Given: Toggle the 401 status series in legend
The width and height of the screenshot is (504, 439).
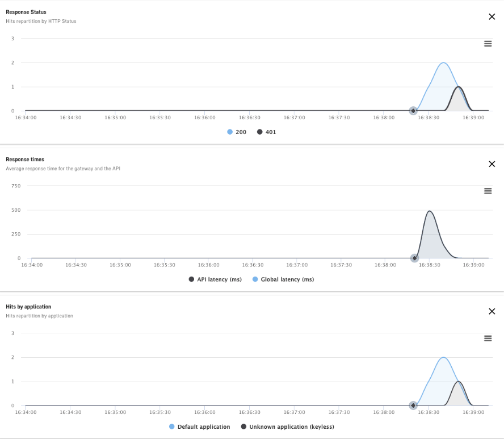Looking at the screenshot, I should [x=271, y=132].
